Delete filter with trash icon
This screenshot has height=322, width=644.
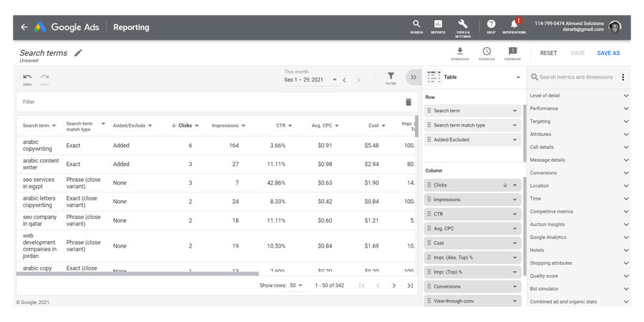(x=409, y=102)
